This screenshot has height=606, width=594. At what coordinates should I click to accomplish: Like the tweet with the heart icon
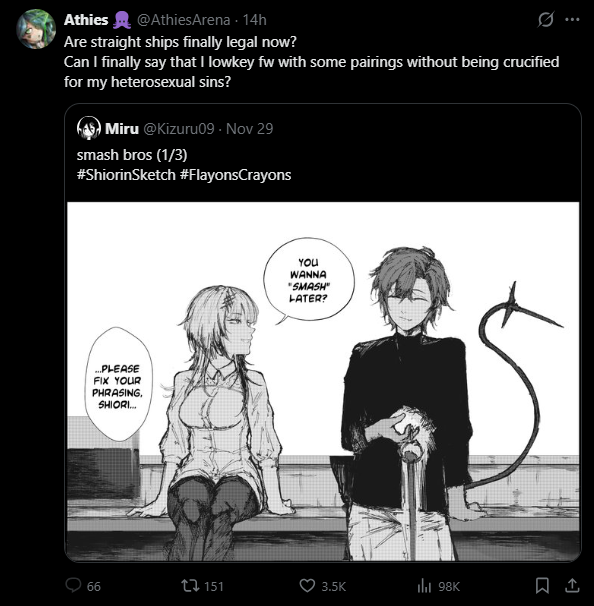point(307,586)
